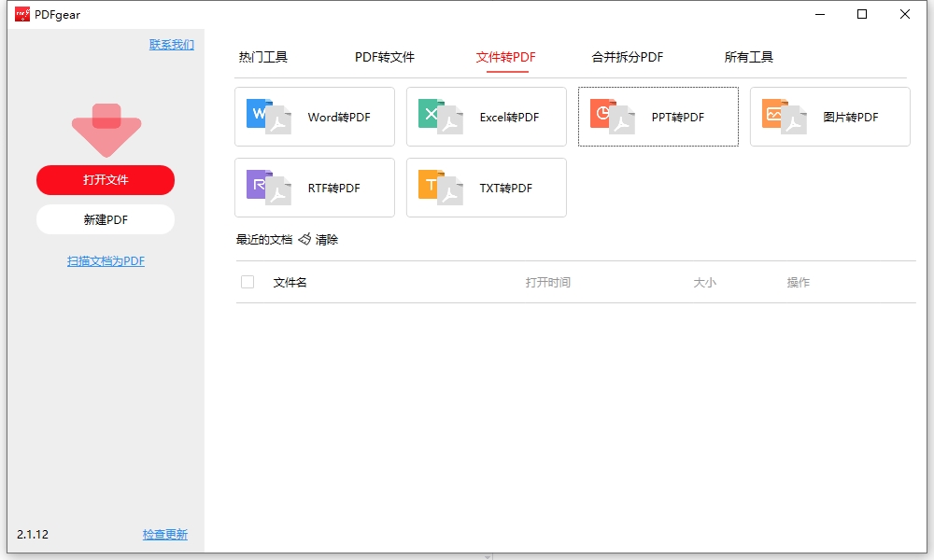Click the 最近的文档 heading
934x560 pixels.
(264, 240)
